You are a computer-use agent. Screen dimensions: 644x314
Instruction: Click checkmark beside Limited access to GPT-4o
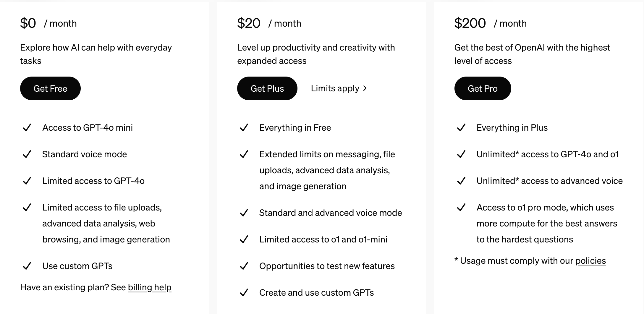point(27,181)
